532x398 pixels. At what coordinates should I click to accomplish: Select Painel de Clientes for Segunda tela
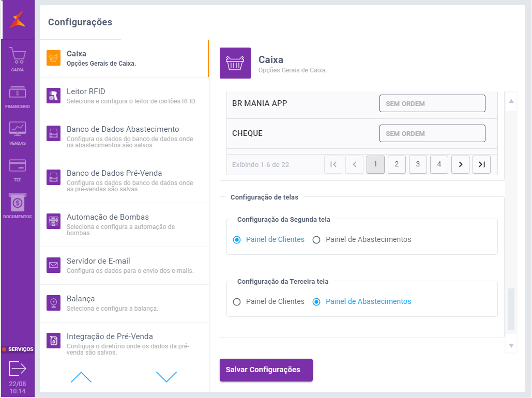[x=237, y=240]
